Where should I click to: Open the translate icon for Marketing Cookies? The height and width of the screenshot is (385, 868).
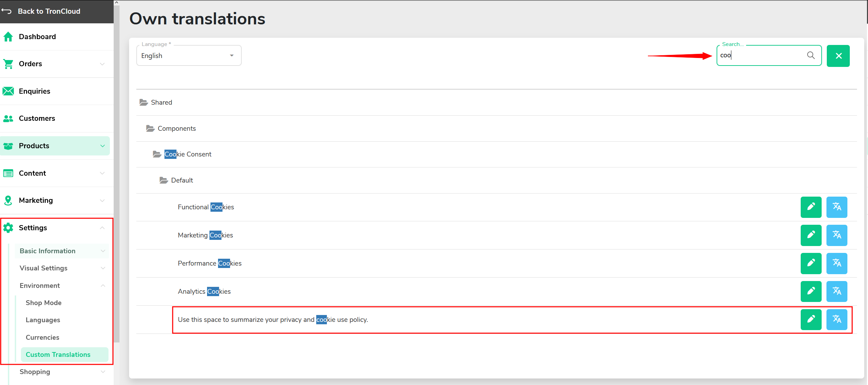836,235
